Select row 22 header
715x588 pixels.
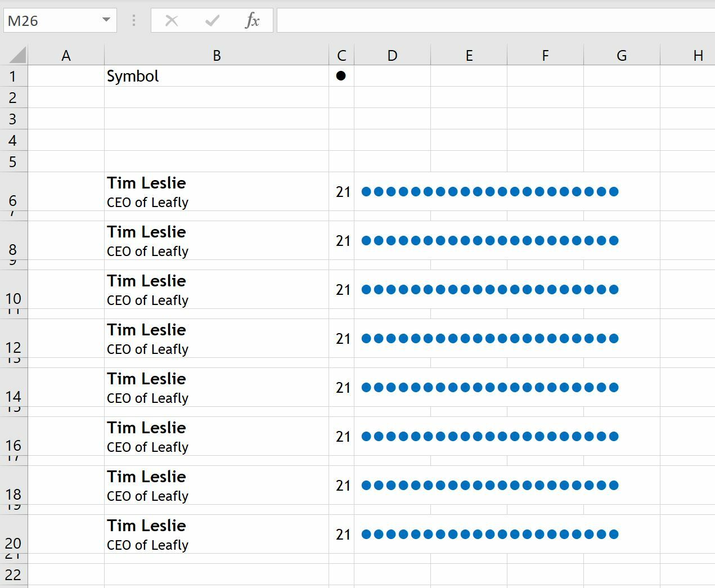click(14, 575)
